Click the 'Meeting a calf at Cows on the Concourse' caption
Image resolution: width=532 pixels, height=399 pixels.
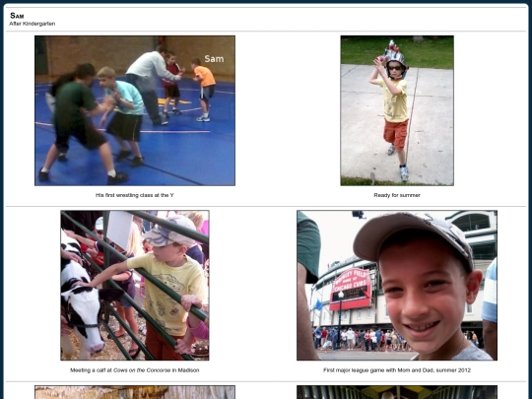tap(135, 370)
